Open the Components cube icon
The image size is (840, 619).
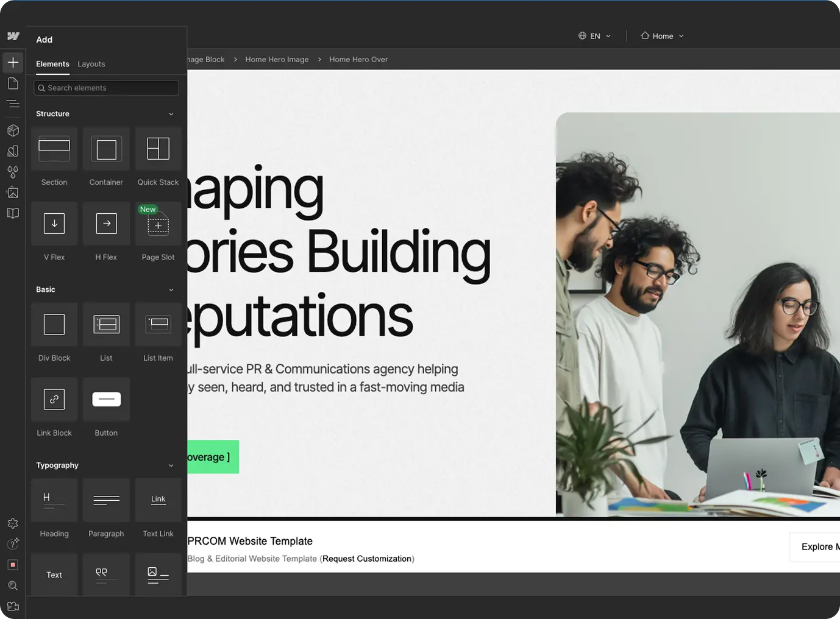pyautogui.click(x=13, y=130)
